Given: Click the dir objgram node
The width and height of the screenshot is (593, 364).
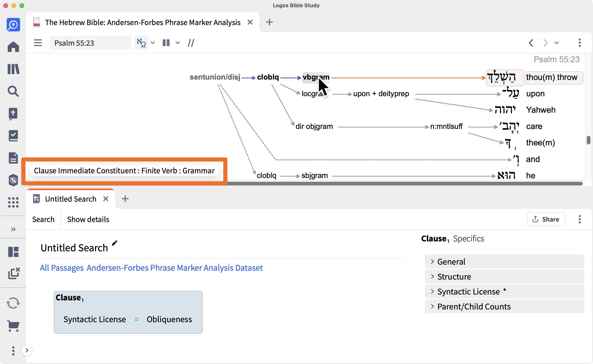Looking at the screenshot, I should 314,126.
